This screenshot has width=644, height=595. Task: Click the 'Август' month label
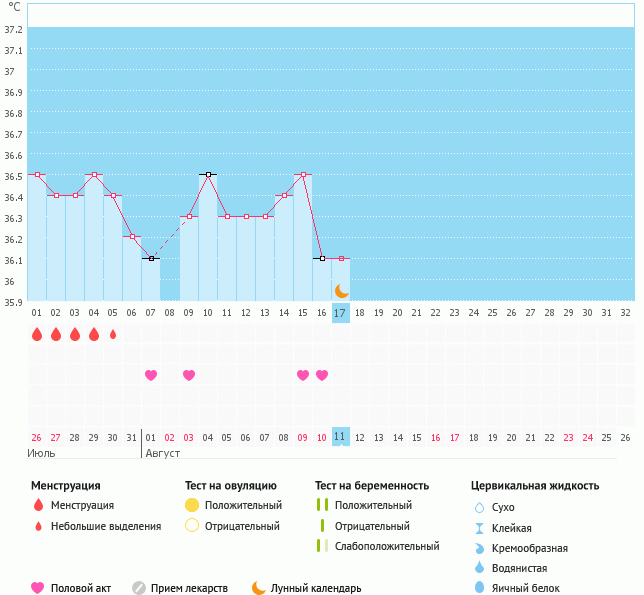[x=163, y=453]
